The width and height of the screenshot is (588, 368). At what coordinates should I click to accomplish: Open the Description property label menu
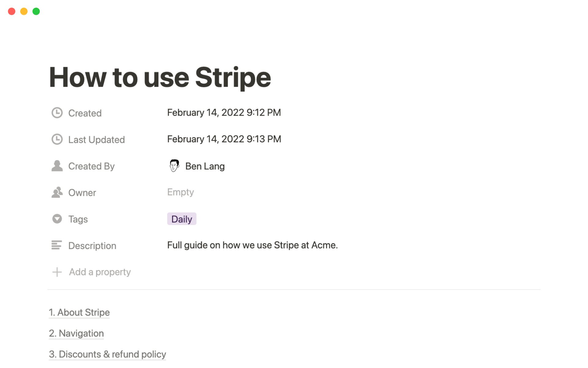tap(92, 246)
